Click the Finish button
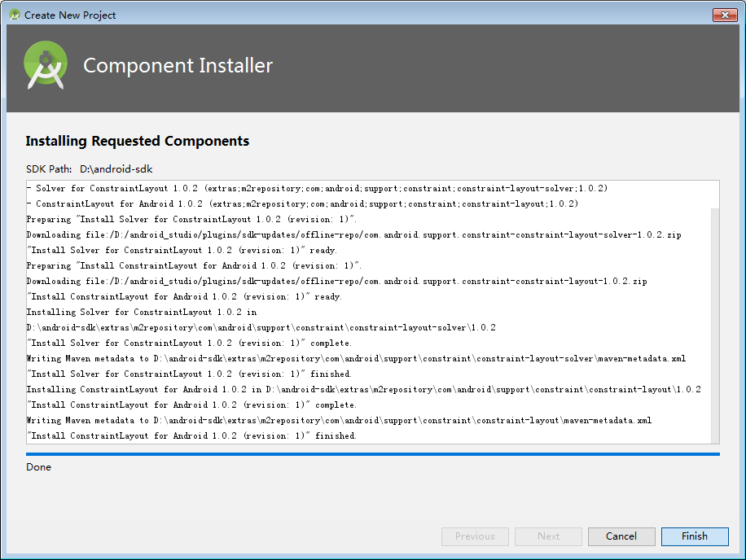 695,536
